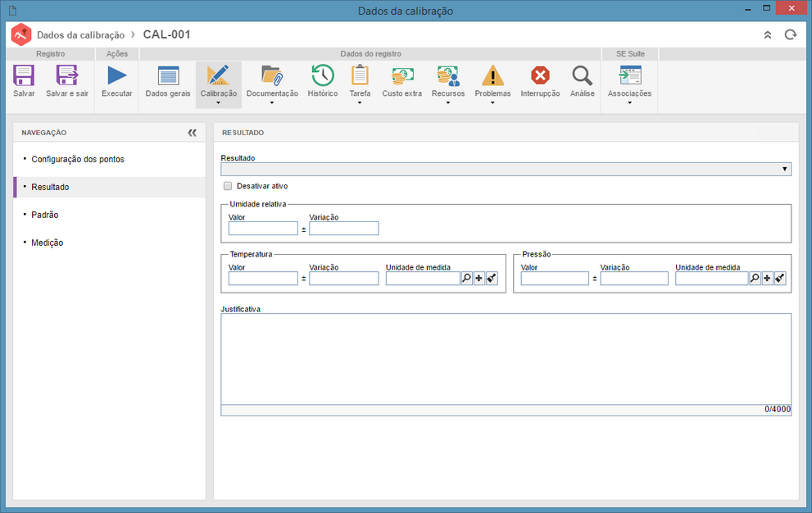Click the Salvar floppy disk icon
Viewport: 812px width, 513px height.
24,75
